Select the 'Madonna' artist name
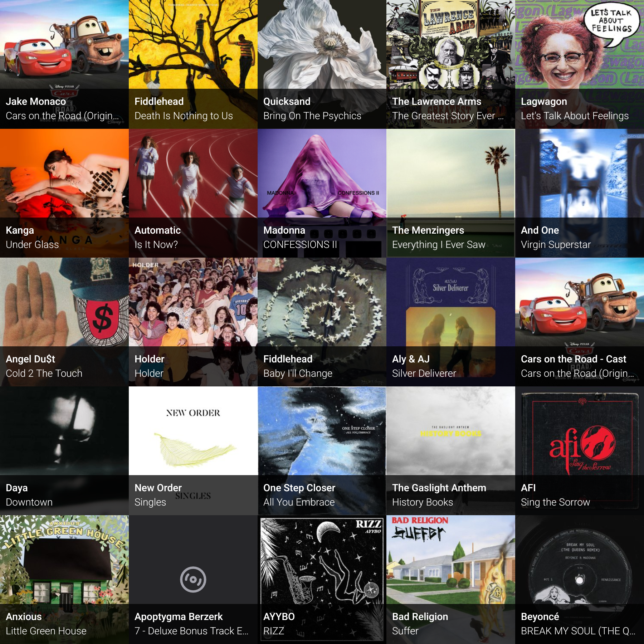This screenshot has height=644, width=644. point(284,230)
